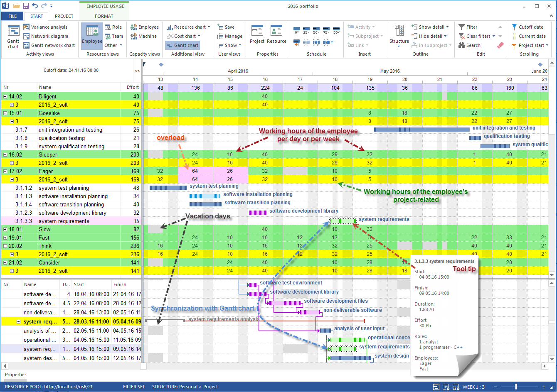Expand the 18.01 Slow row
557x392 pixels.
(5, 229)
